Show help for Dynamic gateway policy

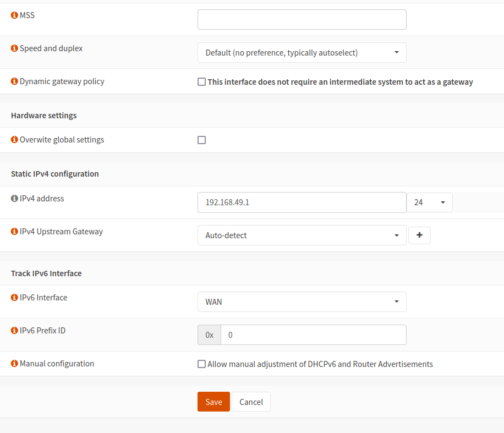[x=14, y=81]
